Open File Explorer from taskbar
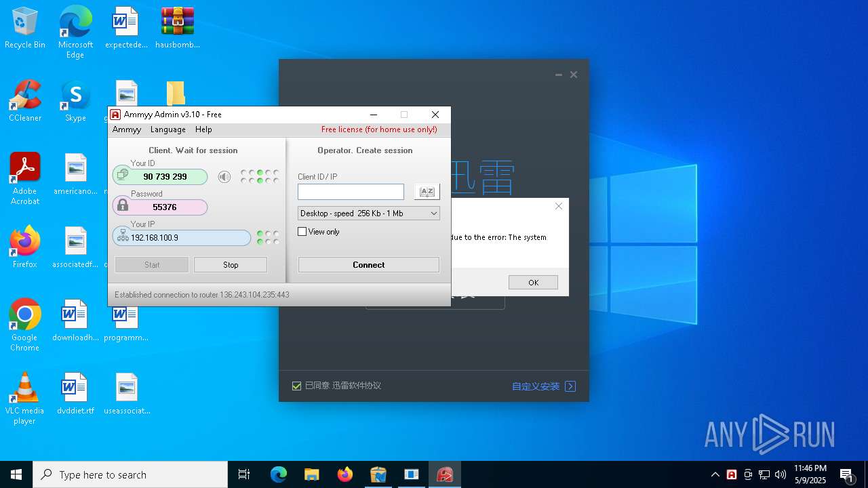868x488 pixels. pos(311,474)
